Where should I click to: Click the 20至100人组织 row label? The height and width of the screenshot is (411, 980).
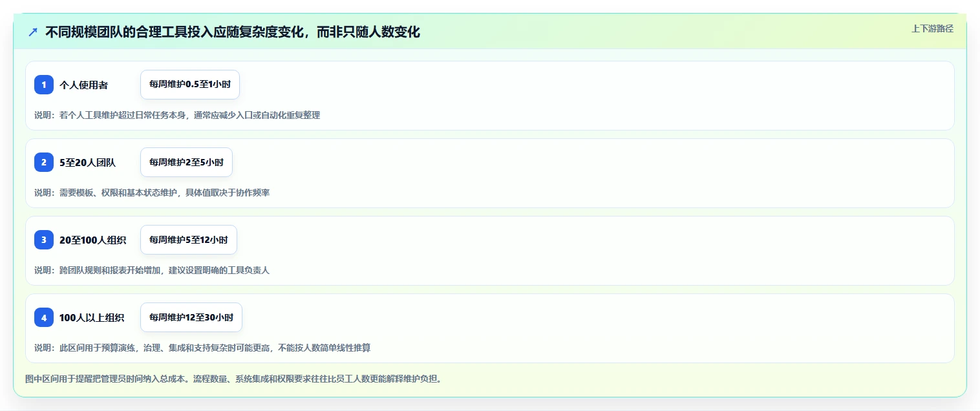92,240
